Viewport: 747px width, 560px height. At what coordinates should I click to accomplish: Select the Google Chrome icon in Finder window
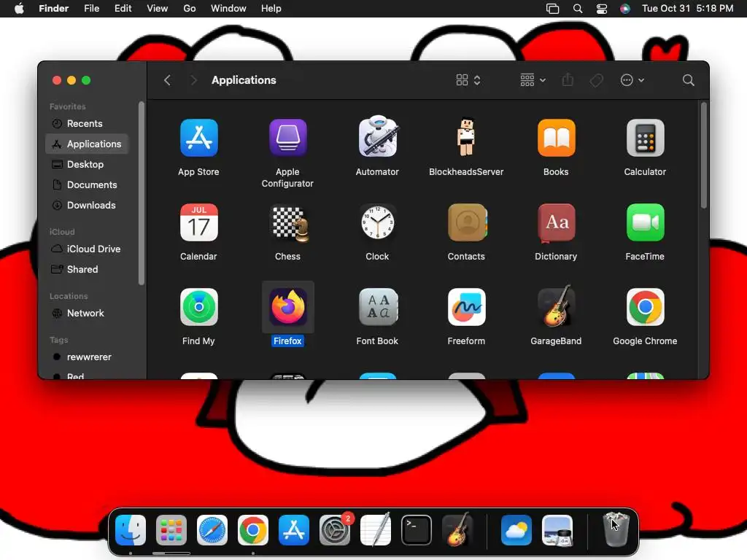click(x=645, y=307)
